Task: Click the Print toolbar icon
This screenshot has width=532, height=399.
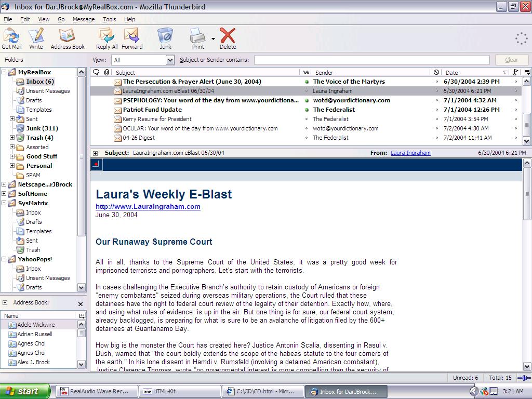Action: point(198,38)
